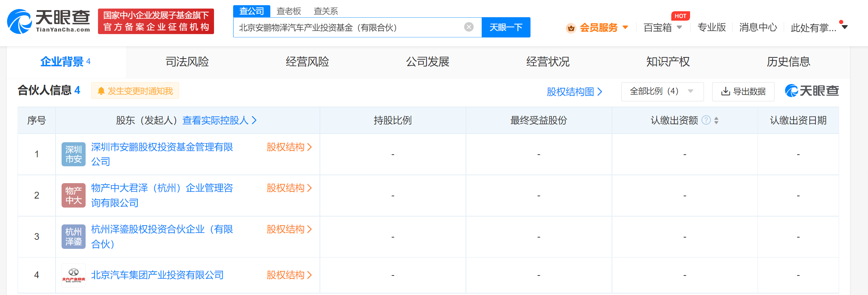868x295 pixels.
Task: Open the TianYanCha logo homepage
Action: tap(49, 21)
